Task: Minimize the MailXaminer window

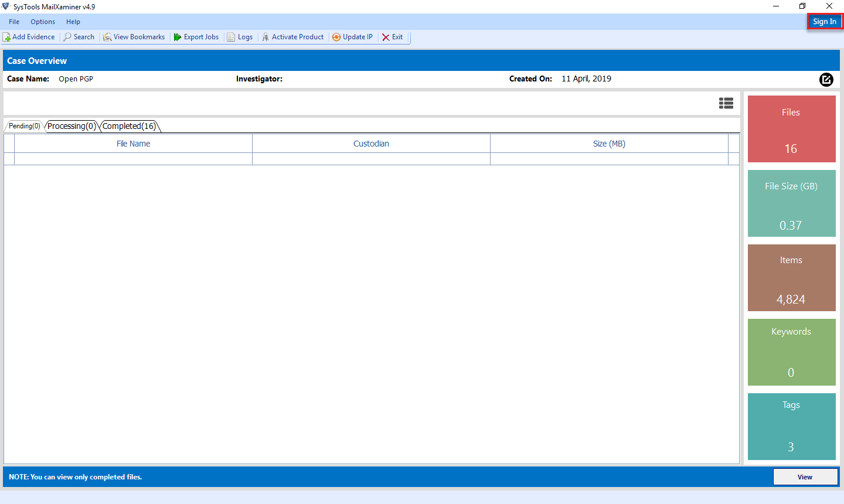Action: coord(776,6)
